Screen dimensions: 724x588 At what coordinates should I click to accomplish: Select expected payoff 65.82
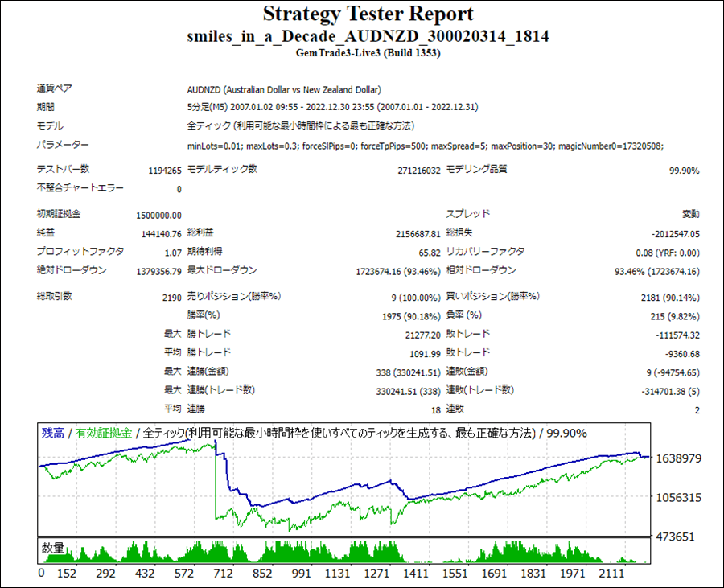(x=430, y=253)
